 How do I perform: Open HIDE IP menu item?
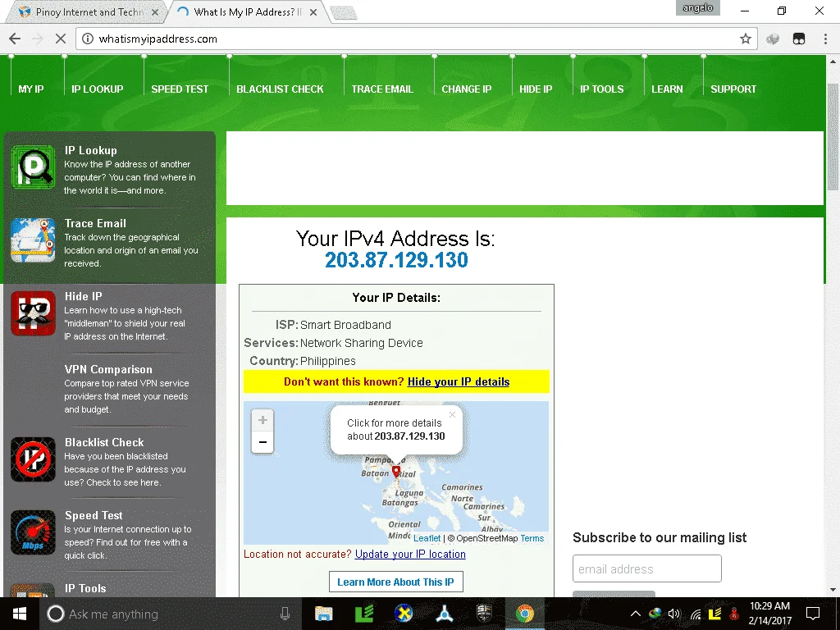click(x=535, y=89)
